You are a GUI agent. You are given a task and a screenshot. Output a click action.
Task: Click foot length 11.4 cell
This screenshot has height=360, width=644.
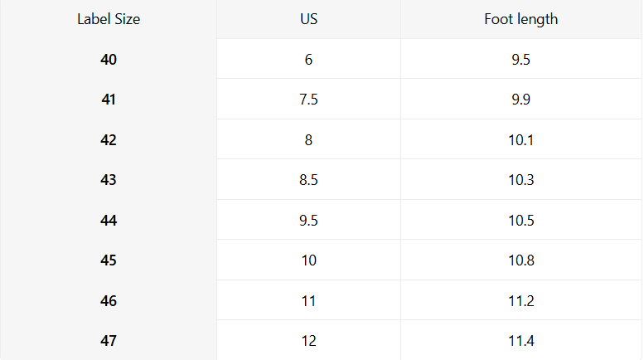(x=521, y=341)
